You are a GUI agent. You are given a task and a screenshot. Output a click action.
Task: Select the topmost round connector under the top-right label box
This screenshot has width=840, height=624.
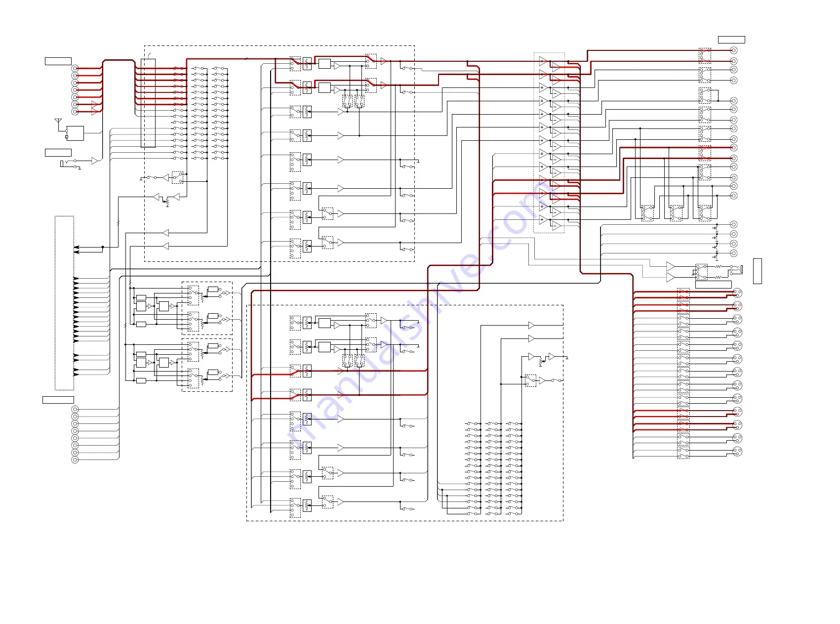coord(734,50)
